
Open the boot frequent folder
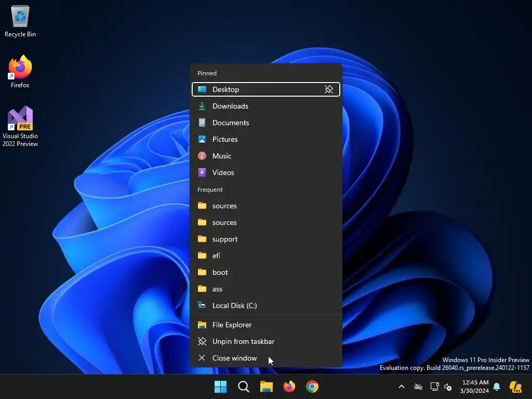266,272
